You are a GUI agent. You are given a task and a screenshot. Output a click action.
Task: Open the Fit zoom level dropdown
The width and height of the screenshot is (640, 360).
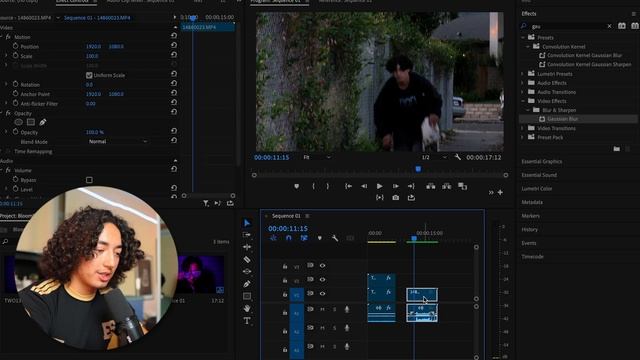click(x=317, y=157)
